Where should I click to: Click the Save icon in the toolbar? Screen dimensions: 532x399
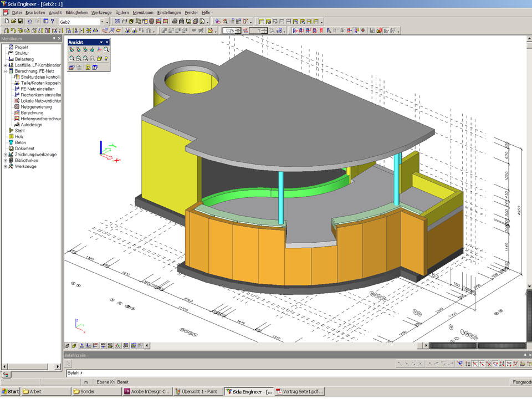click(20, 22)
